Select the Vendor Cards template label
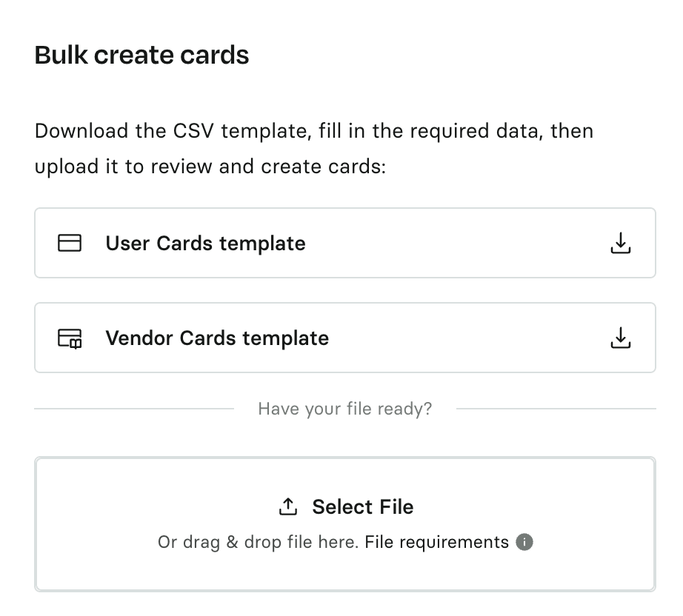This screenshot has height=616, width=683. tap(217, 338)
